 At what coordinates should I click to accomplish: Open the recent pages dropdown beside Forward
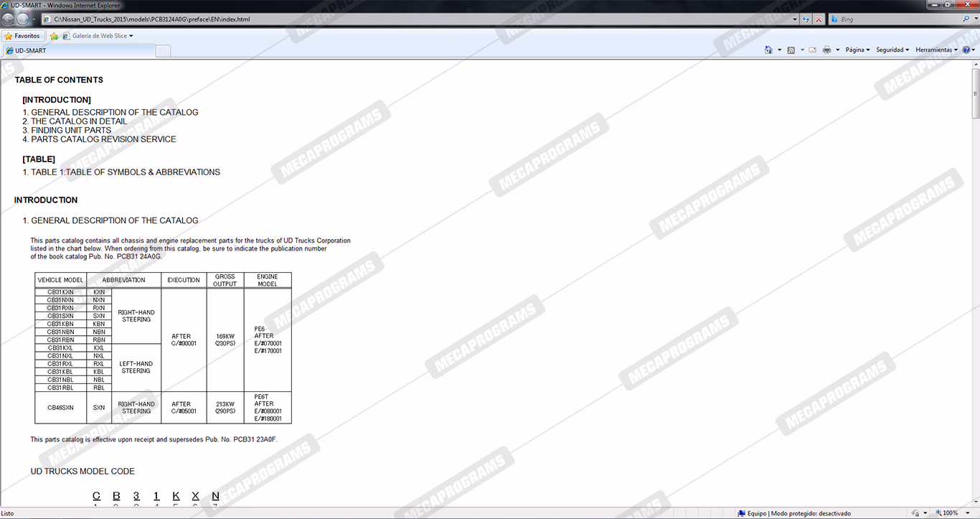click(35, 19)
